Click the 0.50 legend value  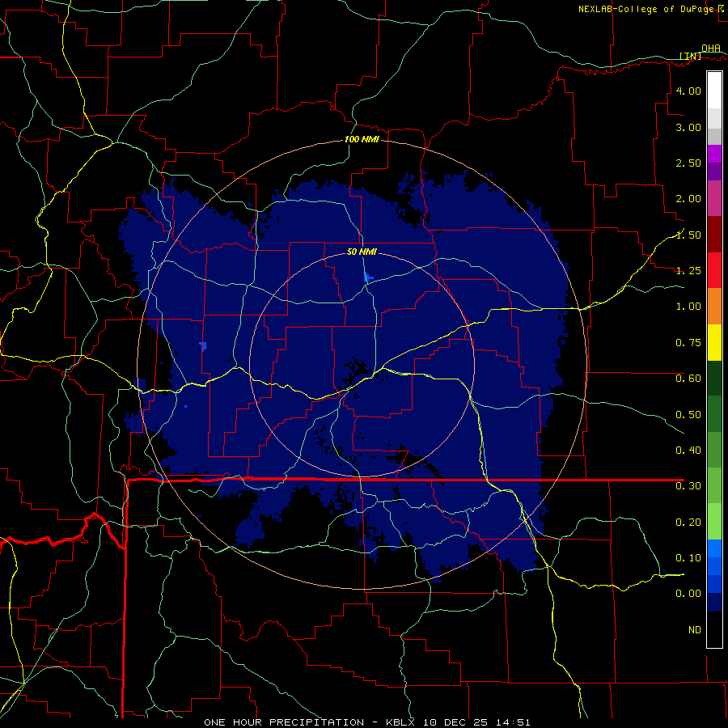pos(688,415)
